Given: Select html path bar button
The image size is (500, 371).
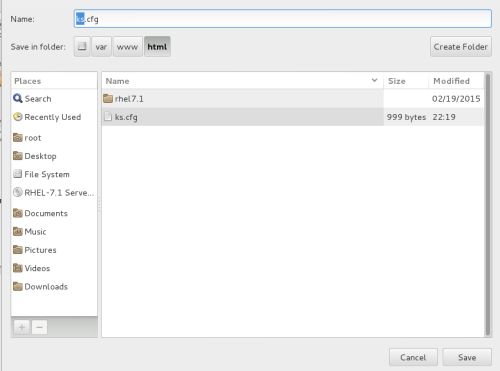Looking at the screenshot, I should [x=157, y=46].
